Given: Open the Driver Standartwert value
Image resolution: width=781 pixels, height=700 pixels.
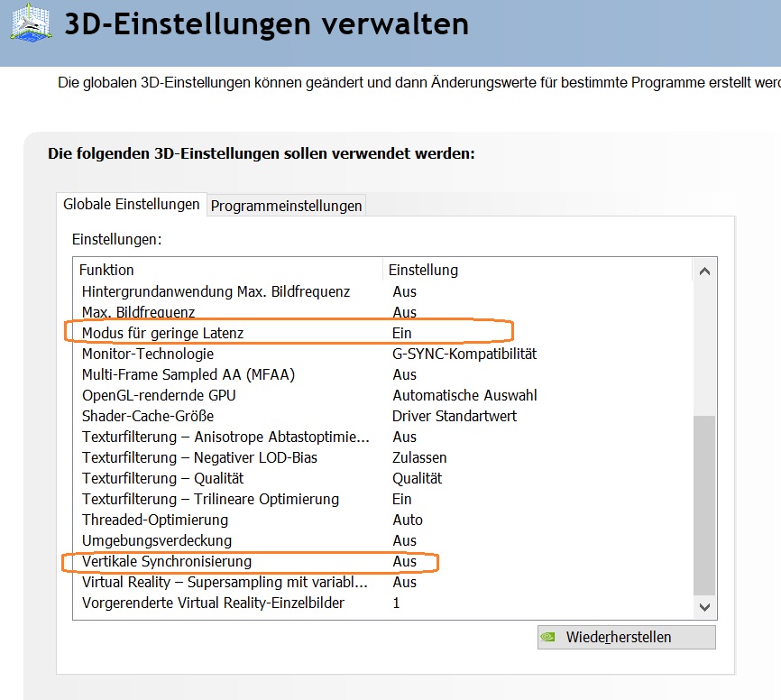Looking at the screenshot, I should click(455, 416).
